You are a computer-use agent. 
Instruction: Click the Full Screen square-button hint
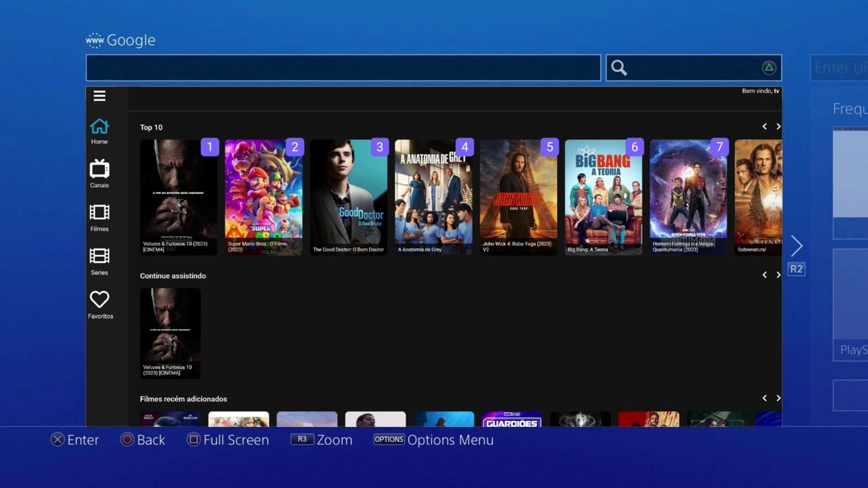[228, 440]
